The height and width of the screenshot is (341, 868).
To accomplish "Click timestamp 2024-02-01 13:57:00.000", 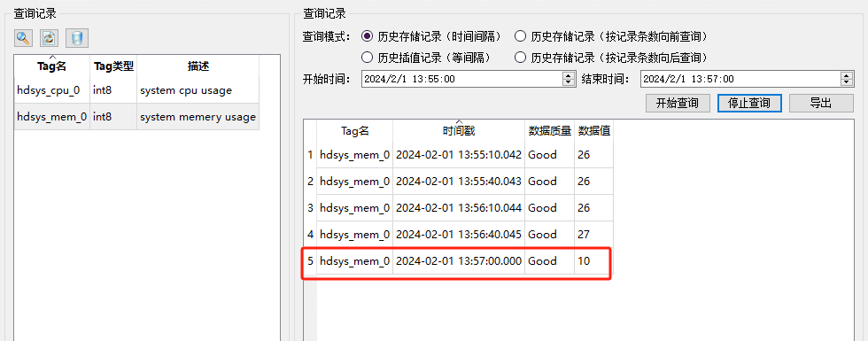I will [459, 261].
